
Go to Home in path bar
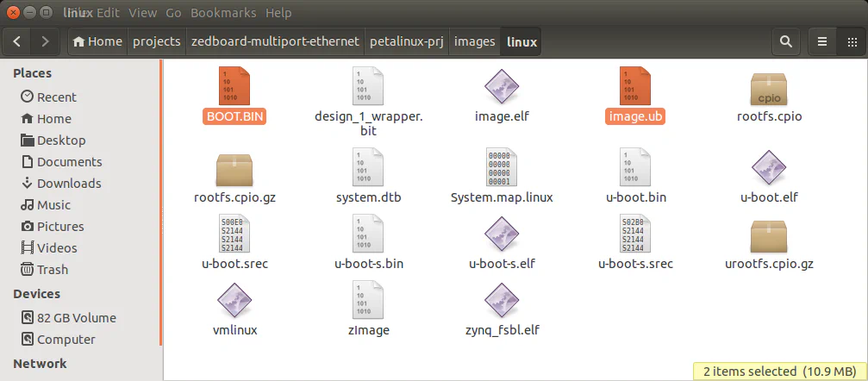(x=97, y=41)
